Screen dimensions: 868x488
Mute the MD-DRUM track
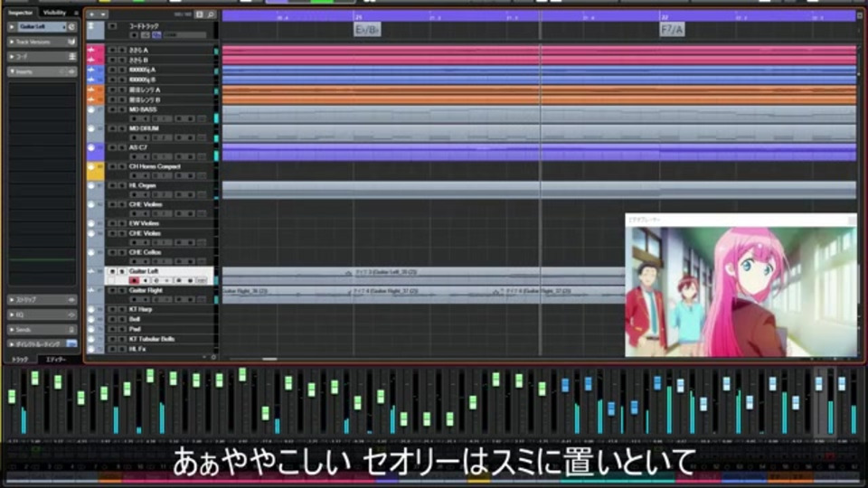pos(112,128)
